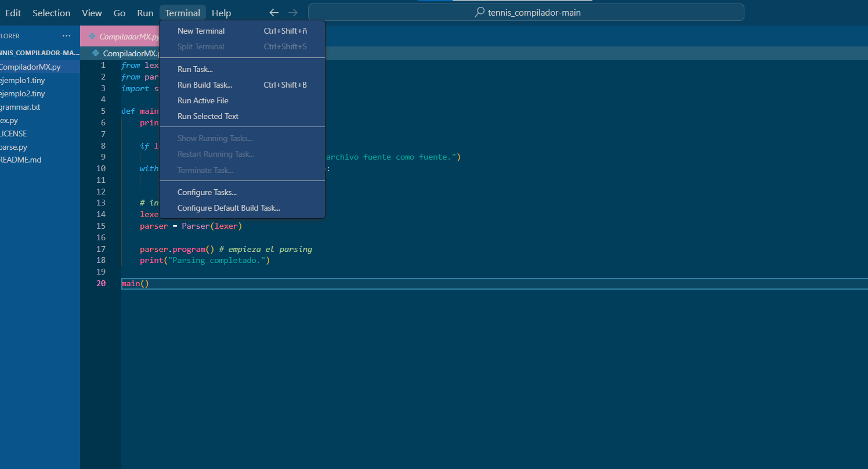Screen dimensions: 868x469
Task: Click the Python icon on the CompiladorMX.py tab
Action: coord(93,36)
